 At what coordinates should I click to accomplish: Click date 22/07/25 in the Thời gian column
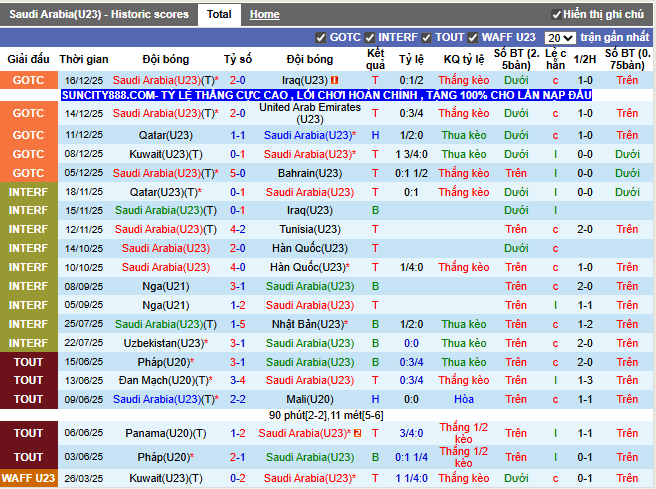(x=84, y=343)
